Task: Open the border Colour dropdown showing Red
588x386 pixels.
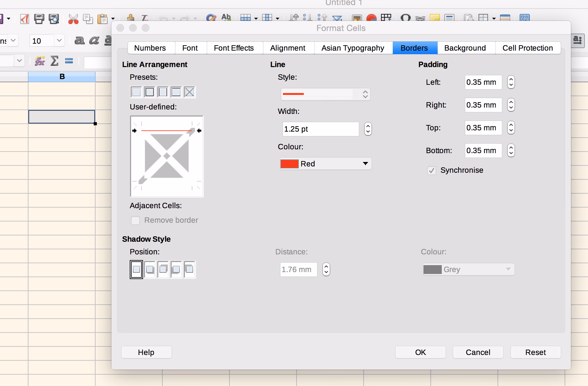Action: pos(325,164)
